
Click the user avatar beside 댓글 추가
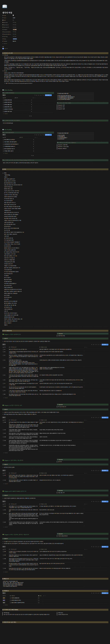(3, 48)
